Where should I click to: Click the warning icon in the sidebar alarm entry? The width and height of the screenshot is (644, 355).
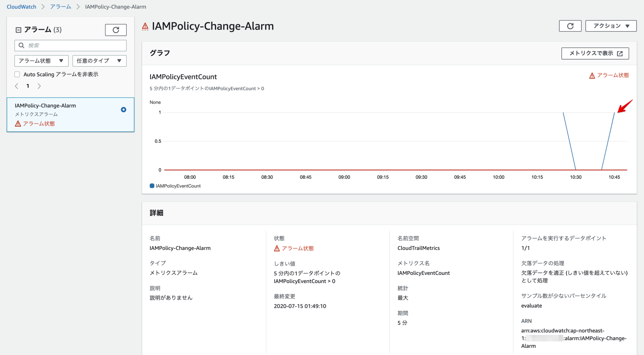18,124
